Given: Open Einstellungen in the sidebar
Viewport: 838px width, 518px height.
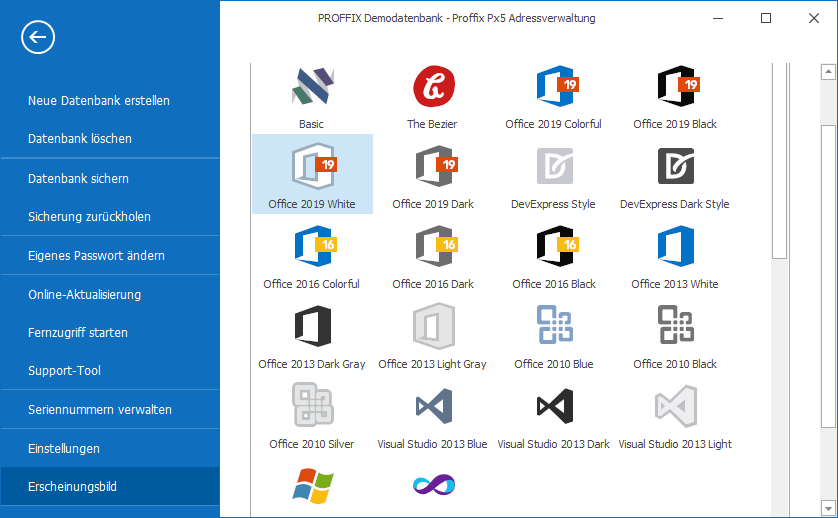Looking at the screenshot, I should (110, 449).
